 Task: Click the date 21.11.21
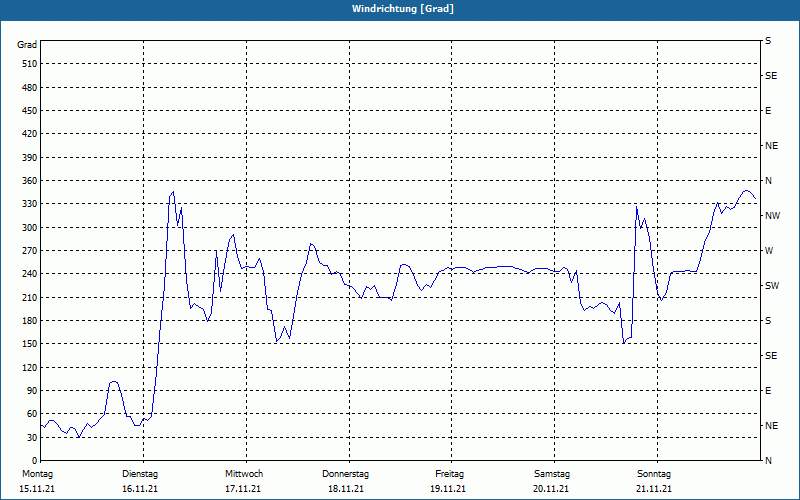(x=654, y=489)
